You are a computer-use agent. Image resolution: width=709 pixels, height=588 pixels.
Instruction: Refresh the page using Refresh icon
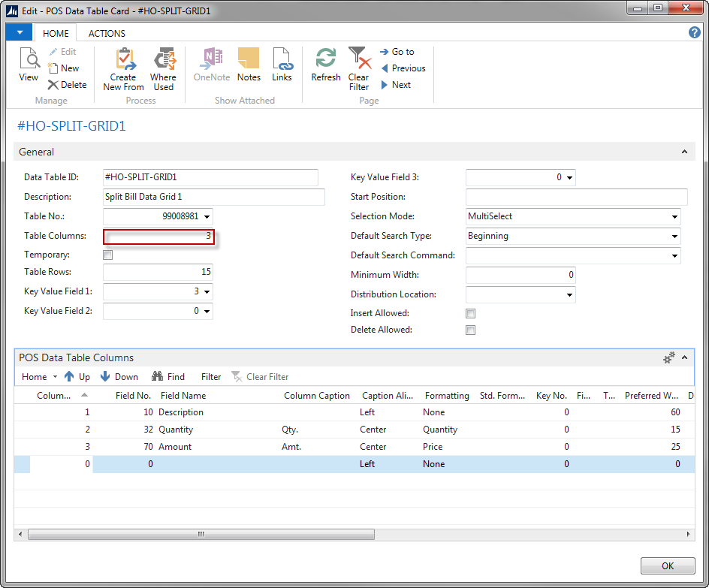(x=326, y=59)
